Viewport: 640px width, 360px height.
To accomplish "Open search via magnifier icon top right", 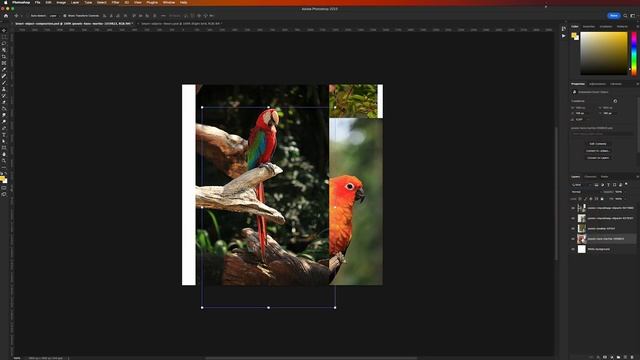I will coord(625,16).
